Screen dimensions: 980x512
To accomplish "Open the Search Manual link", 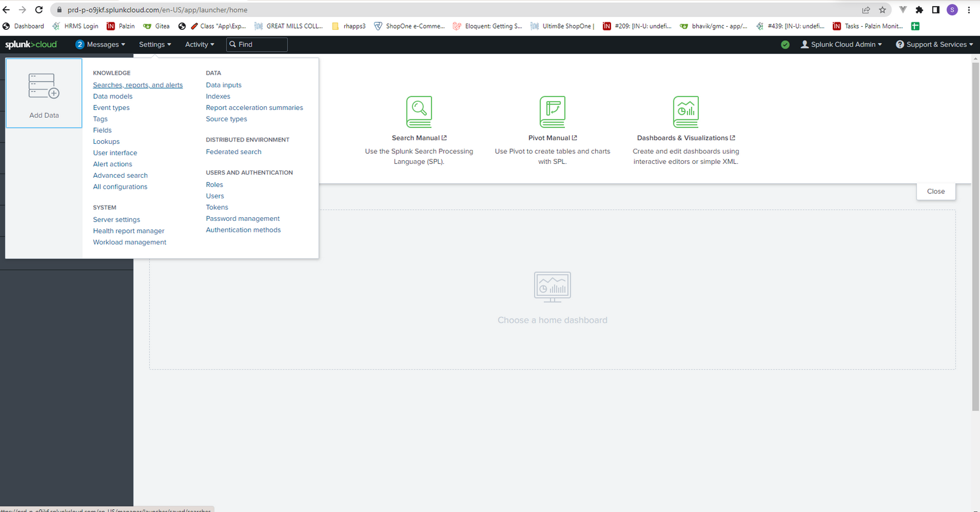I will [419, 138].
